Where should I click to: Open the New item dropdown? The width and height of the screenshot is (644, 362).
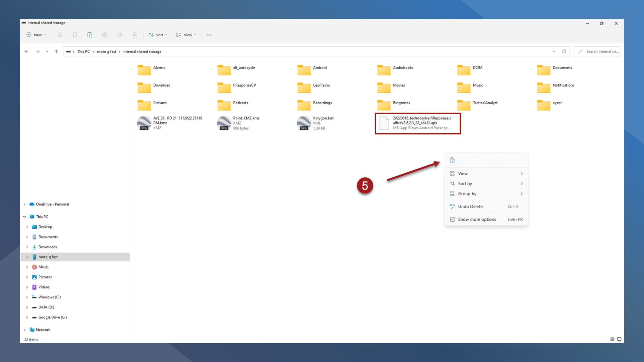(36, 35)
